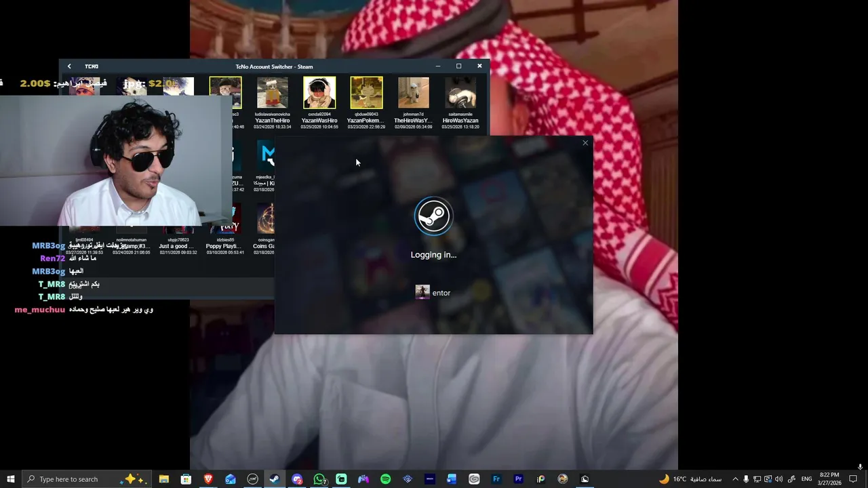Click the back arrow in TcNo Account Switcher
Screen dimensions: 868x488
pos(69,66)
